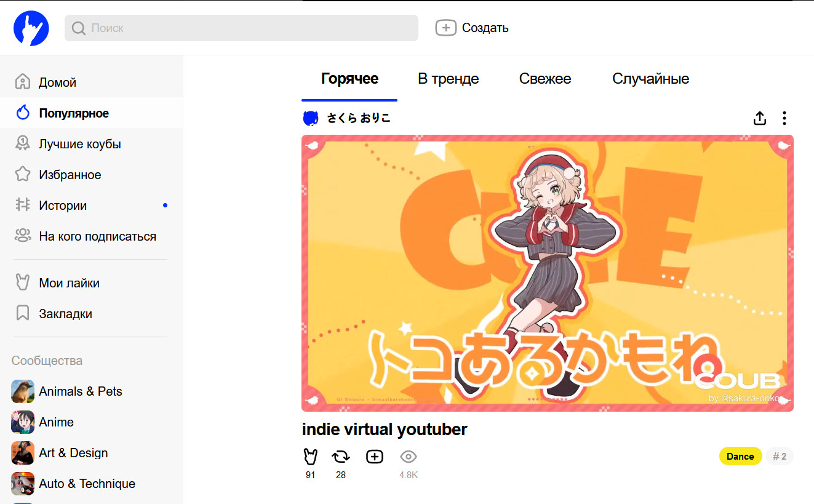Switch to the В тренде tab
The image size is (814, 504).
pos(449,79)
